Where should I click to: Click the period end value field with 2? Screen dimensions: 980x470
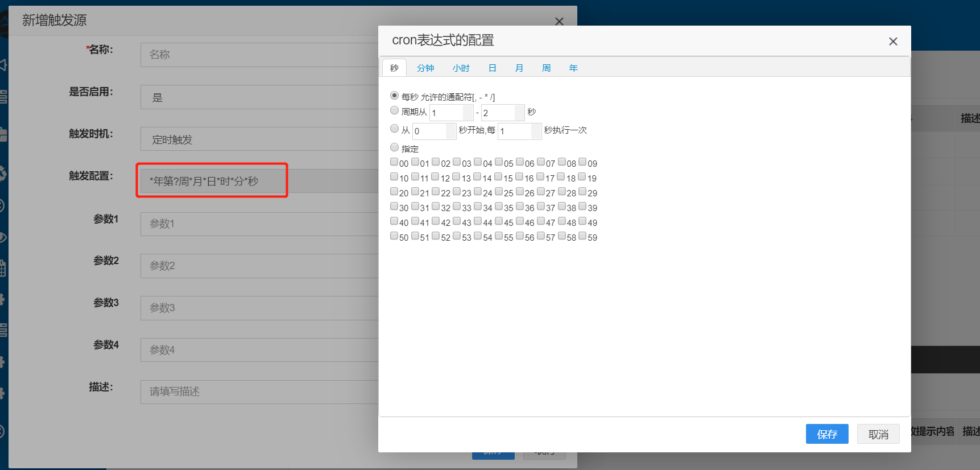pyautogui.click(x=503, y=113)
